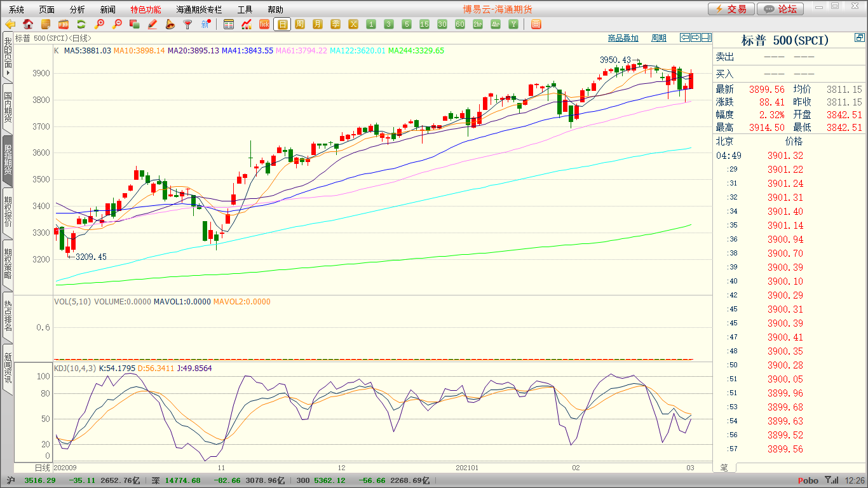Switch to the time-share trend chart icon

coord(247,25)
